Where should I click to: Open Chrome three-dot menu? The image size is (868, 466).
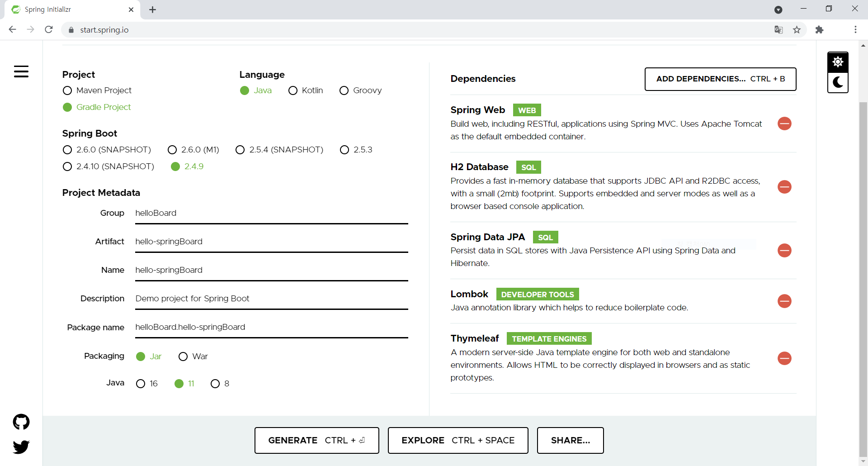pos(855,30)
